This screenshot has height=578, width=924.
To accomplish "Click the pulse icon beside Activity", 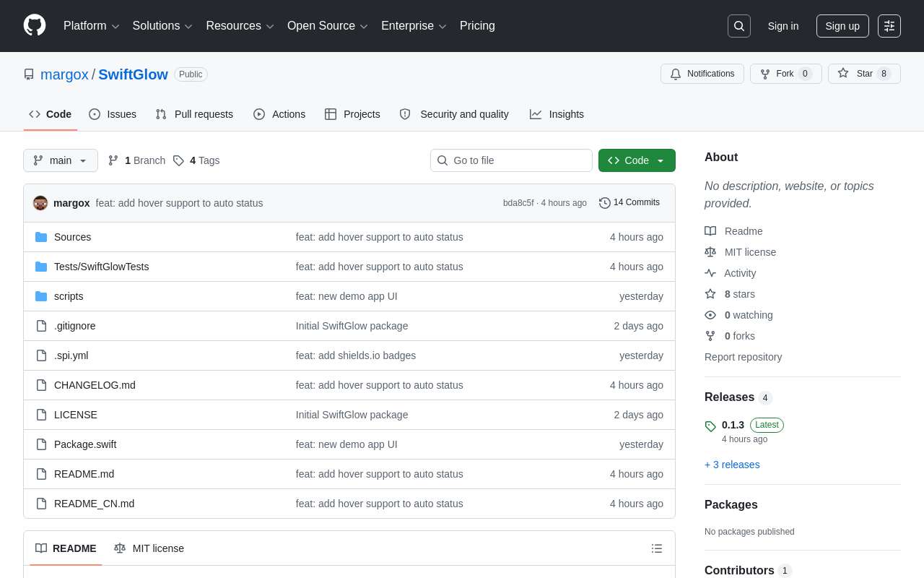I will pos(710,273).
